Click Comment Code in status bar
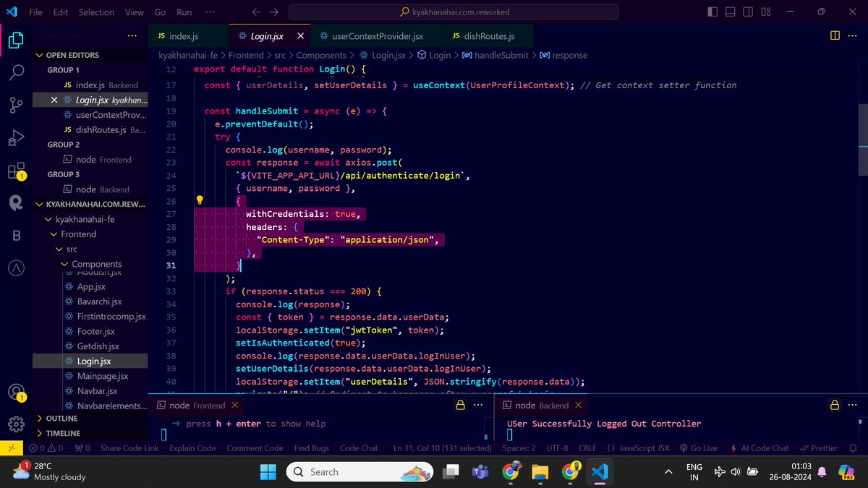The width and height of the screenshot is (868, 488). pyautogui.click(x=255, y=448)
